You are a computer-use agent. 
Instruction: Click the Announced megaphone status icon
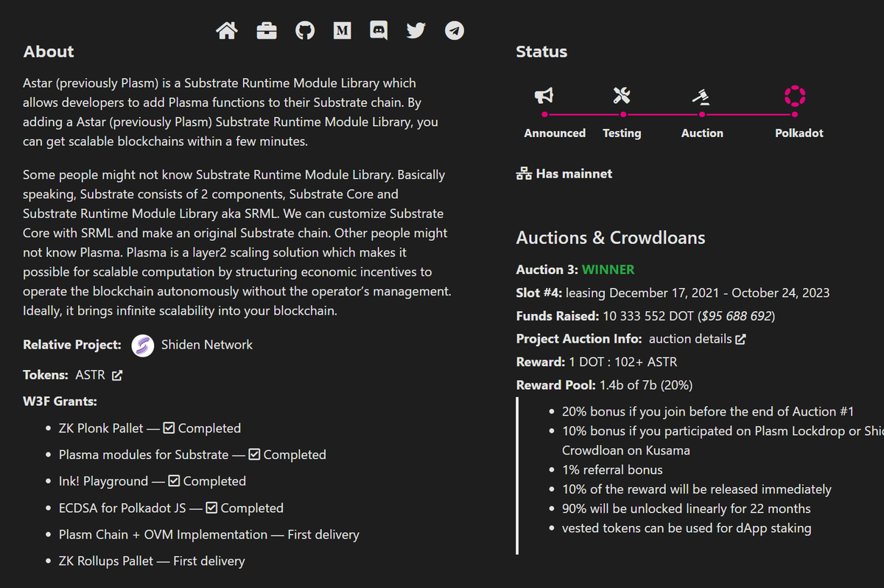[x=544, y=96]
